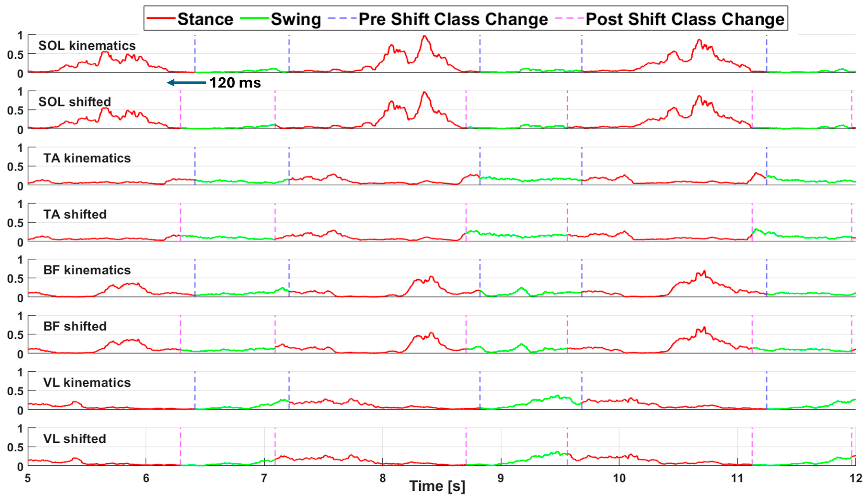This screenshot has width=868, height=500.
Task: Click the x-axis tick label 6
Action: coord(146,478)
